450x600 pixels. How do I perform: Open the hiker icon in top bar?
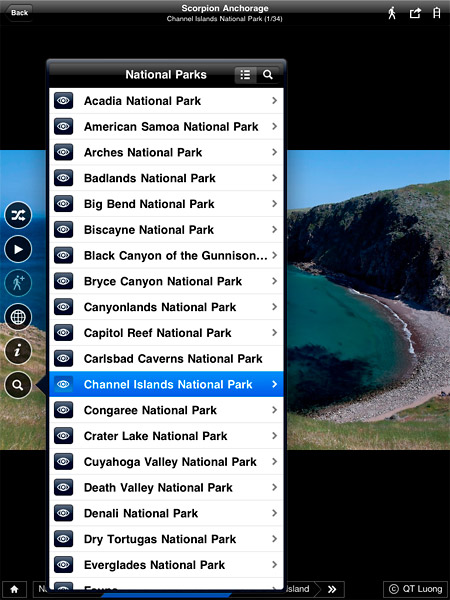392,13
